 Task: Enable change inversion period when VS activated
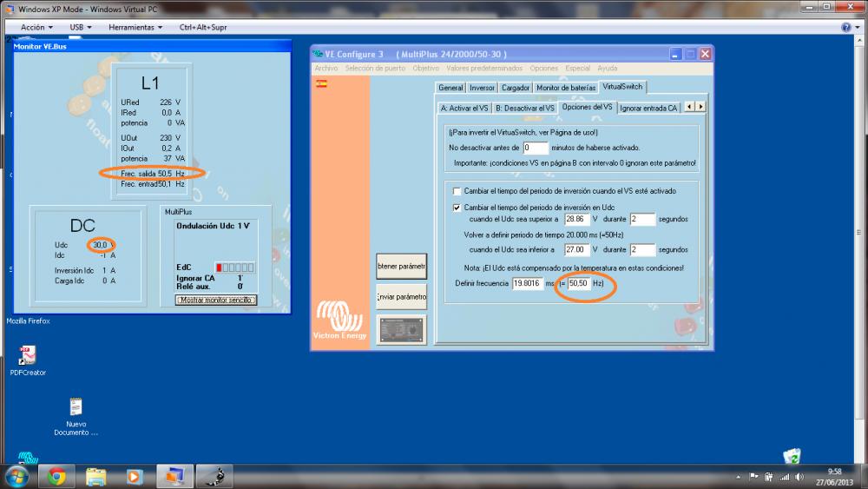pos(457,191)
